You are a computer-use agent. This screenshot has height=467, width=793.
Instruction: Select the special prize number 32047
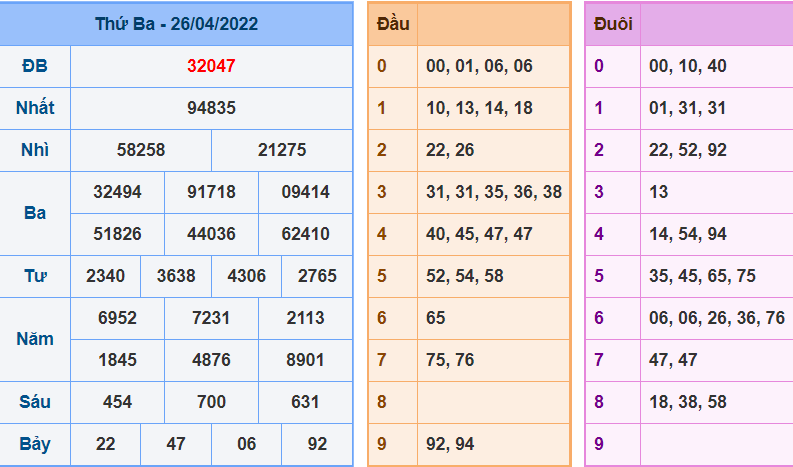coord(211,66)
